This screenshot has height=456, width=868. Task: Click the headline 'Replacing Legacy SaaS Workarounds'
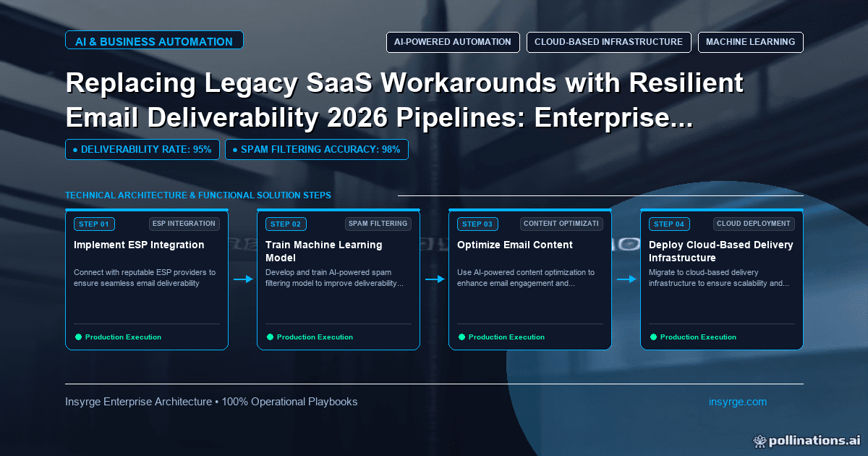(x=404, y=101)
